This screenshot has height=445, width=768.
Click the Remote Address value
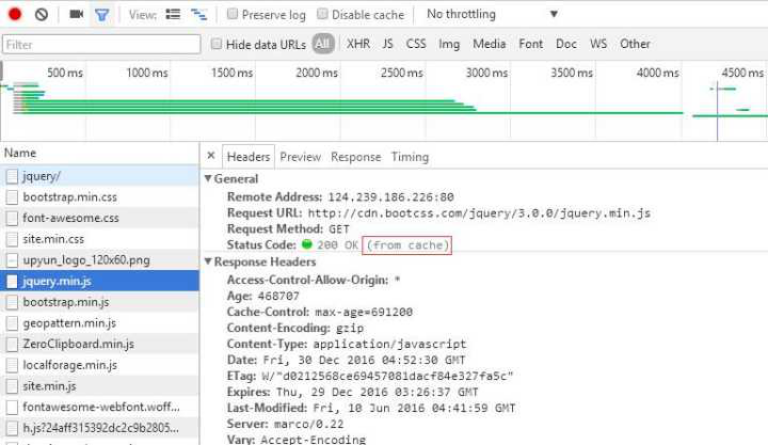[391, 197]
